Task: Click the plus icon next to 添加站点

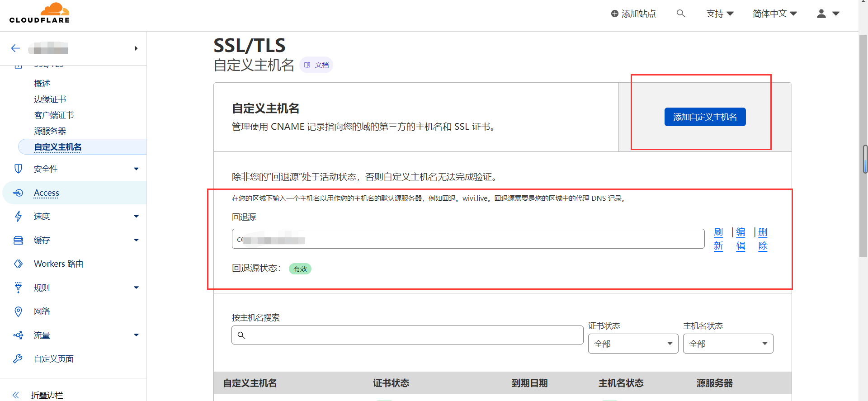Action: (x=615, y=14)
